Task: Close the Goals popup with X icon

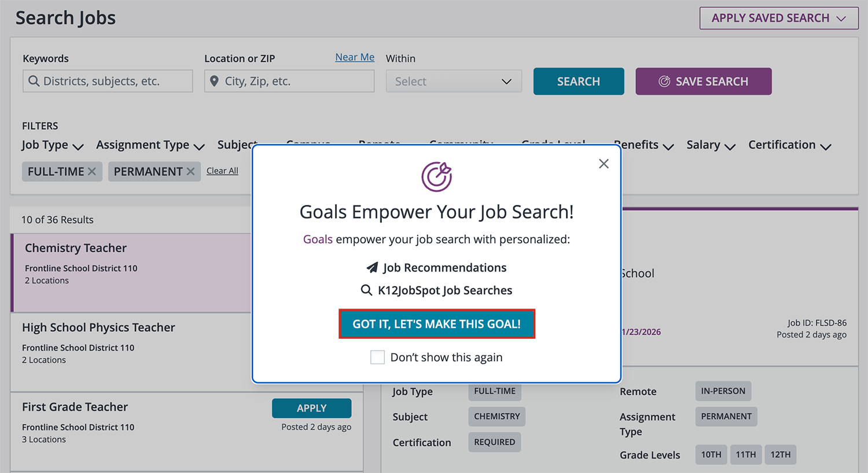Action: (604, 164)
